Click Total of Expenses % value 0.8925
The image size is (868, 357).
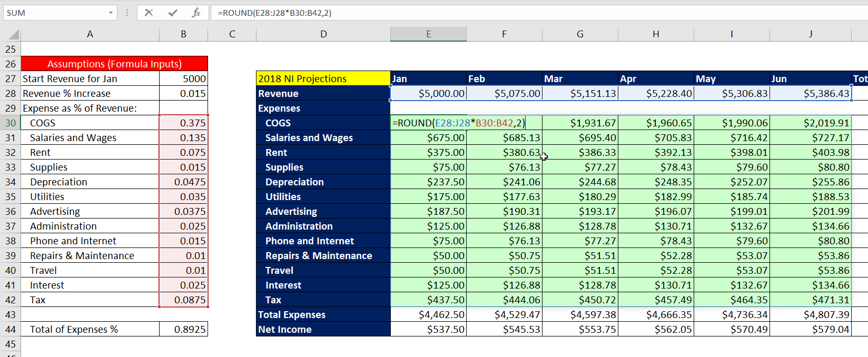tap(183, 329)
